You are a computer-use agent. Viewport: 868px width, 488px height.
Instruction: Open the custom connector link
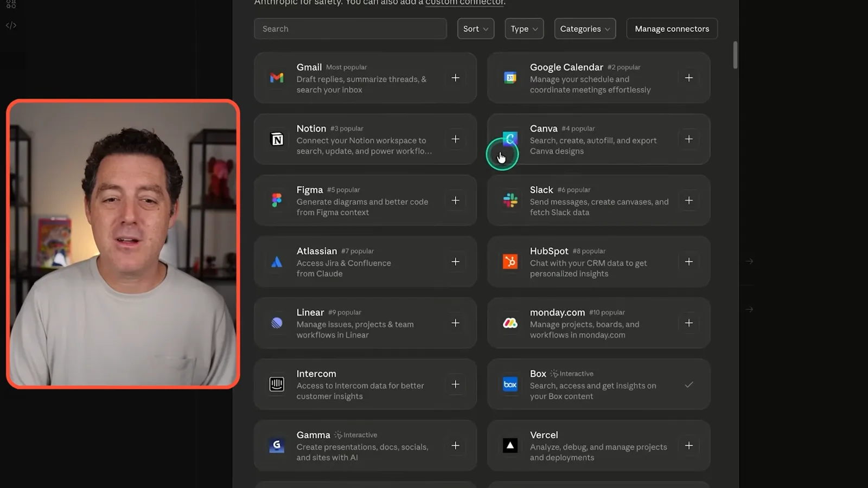point(464,3)
